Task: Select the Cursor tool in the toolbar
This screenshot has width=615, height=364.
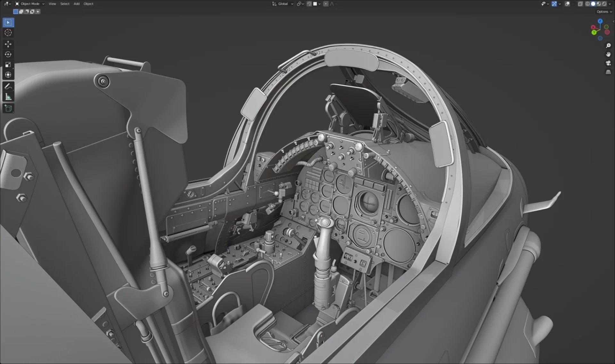Action: [8, 33]
